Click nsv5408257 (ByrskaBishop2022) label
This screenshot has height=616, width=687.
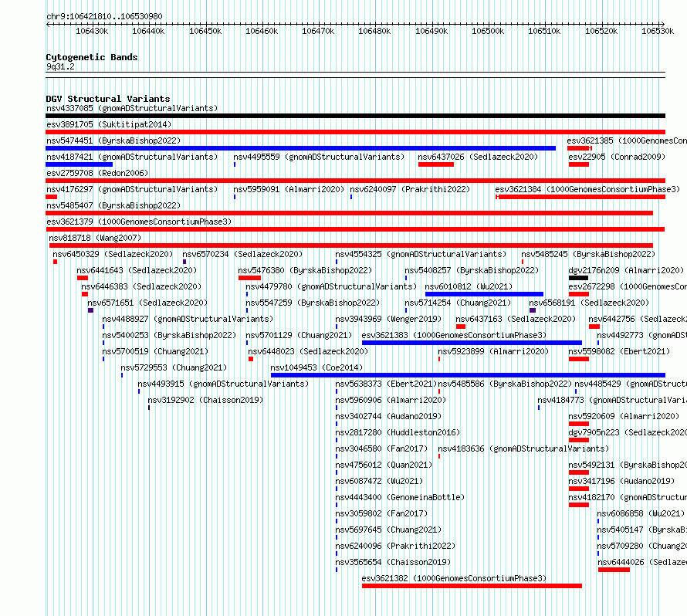pos(472,270)
